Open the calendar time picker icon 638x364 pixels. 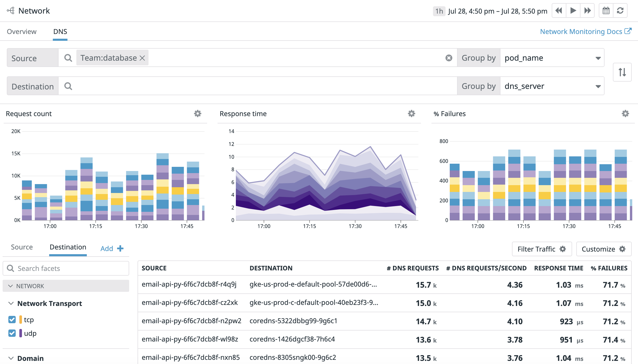pos(606,10)
